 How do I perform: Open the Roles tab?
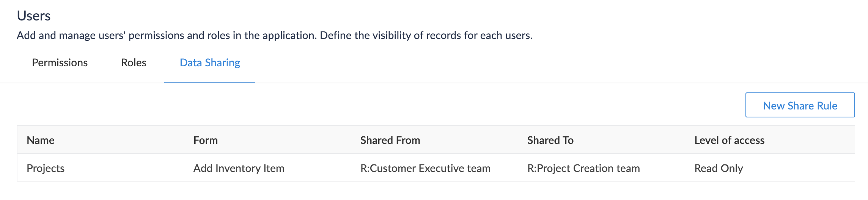134,62
